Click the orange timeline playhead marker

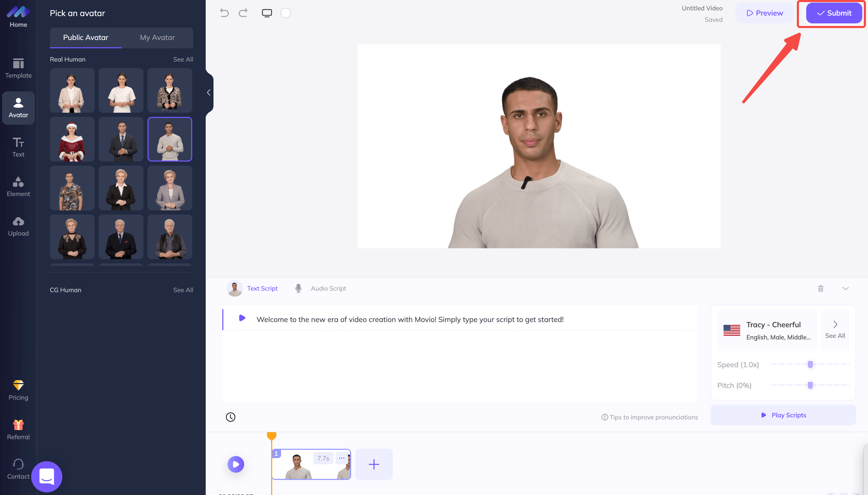point(271,436)
